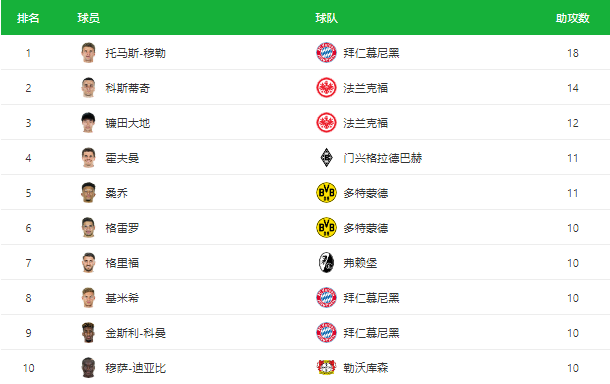Open 托马斯-穆勒's player photo
Viewport: 610px width, 384px height.
click(x=88, y=53)
